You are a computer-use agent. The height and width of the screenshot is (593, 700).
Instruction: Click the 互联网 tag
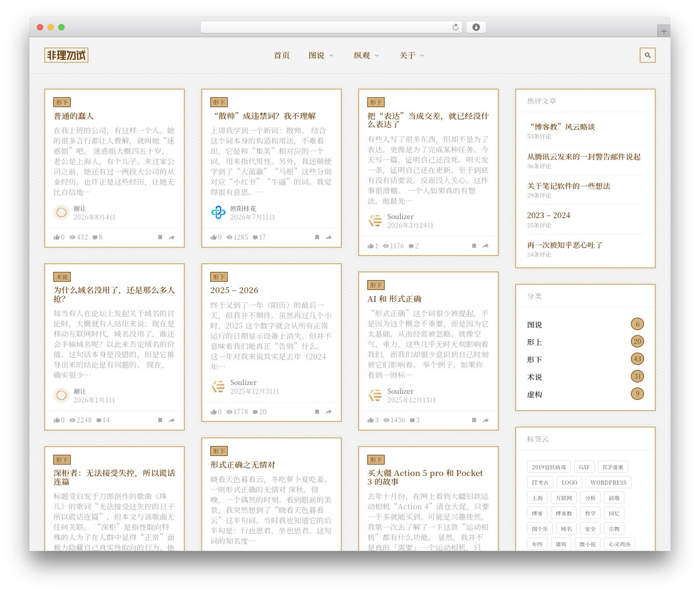point(564,498)
